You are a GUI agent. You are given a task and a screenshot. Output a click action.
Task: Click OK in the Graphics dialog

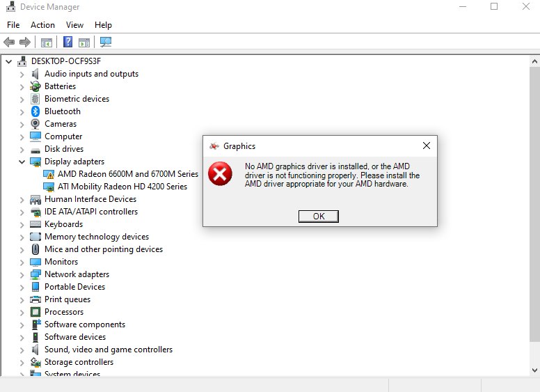point(319,217)
